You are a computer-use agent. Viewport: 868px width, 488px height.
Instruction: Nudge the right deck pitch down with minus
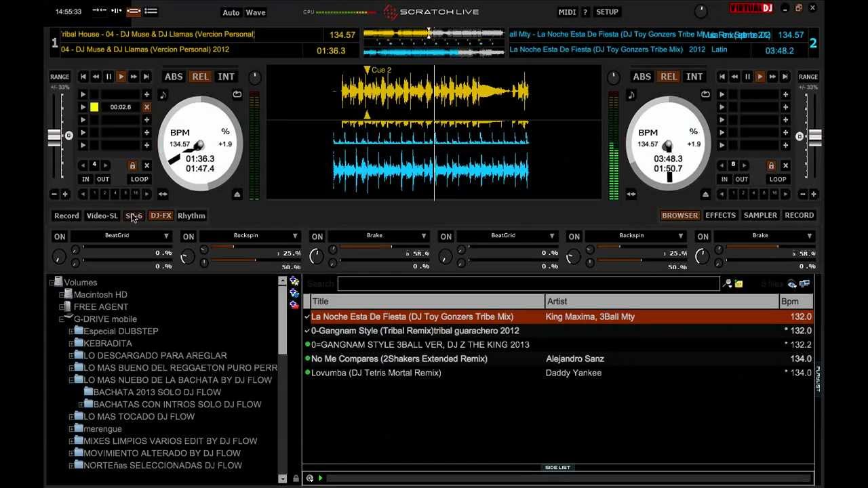802,195
